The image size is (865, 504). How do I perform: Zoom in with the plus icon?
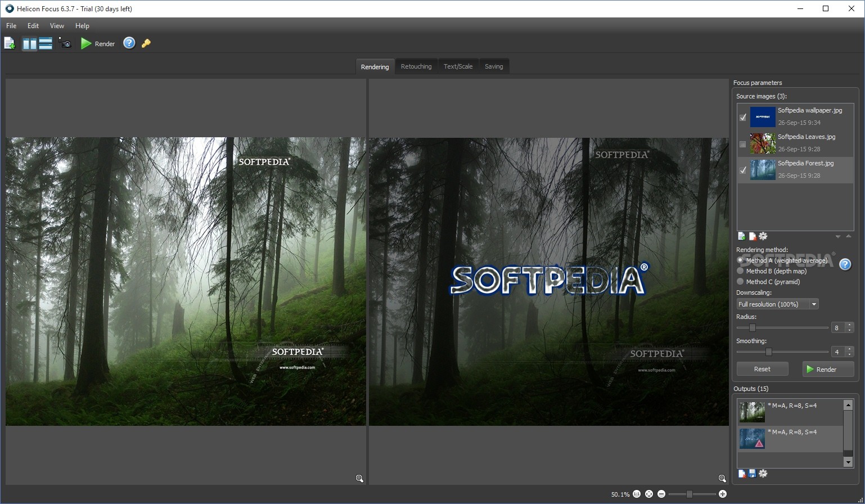(723, 494)
